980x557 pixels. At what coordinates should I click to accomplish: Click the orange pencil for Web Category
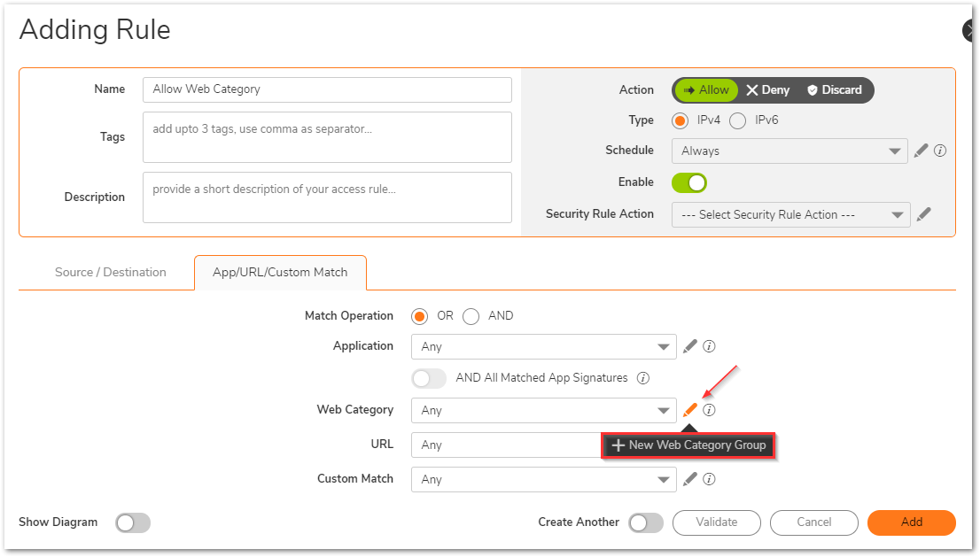[690, 410]
